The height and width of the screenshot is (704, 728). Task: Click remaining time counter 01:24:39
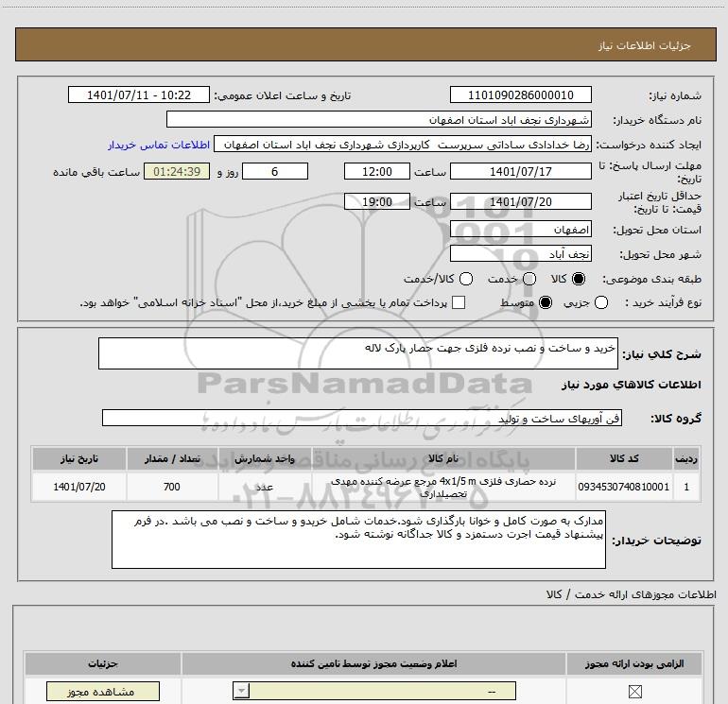[177, 171]
